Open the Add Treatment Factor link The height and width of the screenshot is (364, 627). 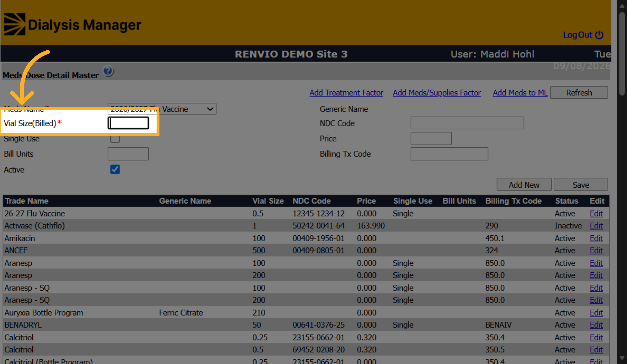click(x=346, y=93)
